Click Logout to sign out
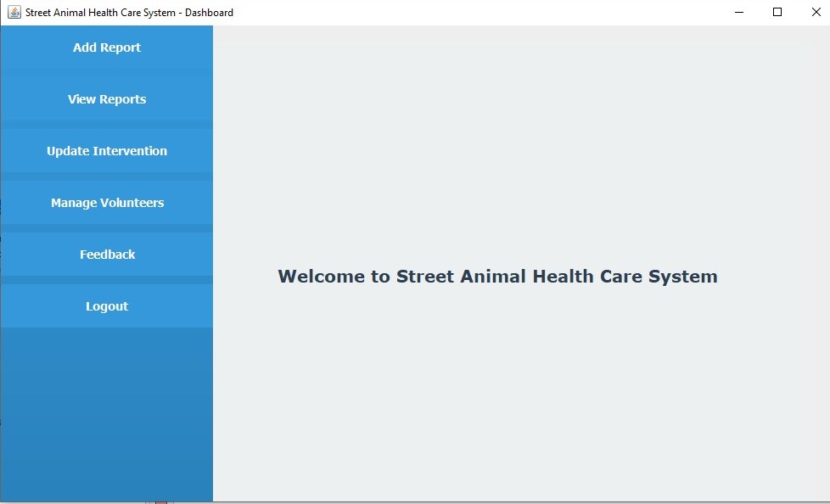The image size is (830, 504). click(x=107, y=305)
